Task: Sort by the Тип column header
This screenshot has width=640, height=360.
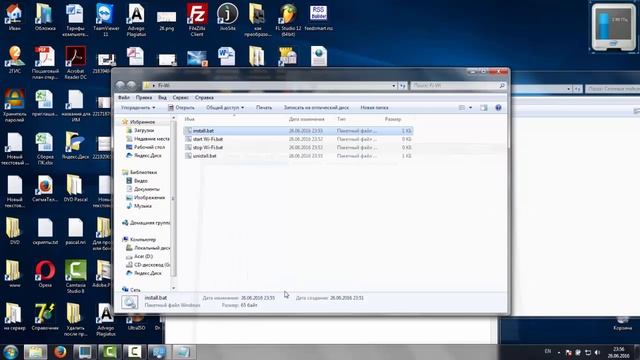Action: 341,119
